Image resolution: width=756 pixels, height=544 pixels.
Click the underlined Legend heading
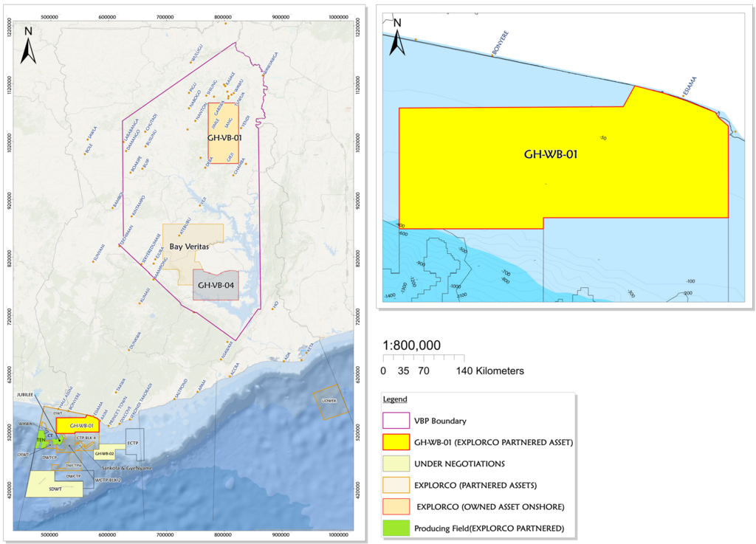pos(395,399)
